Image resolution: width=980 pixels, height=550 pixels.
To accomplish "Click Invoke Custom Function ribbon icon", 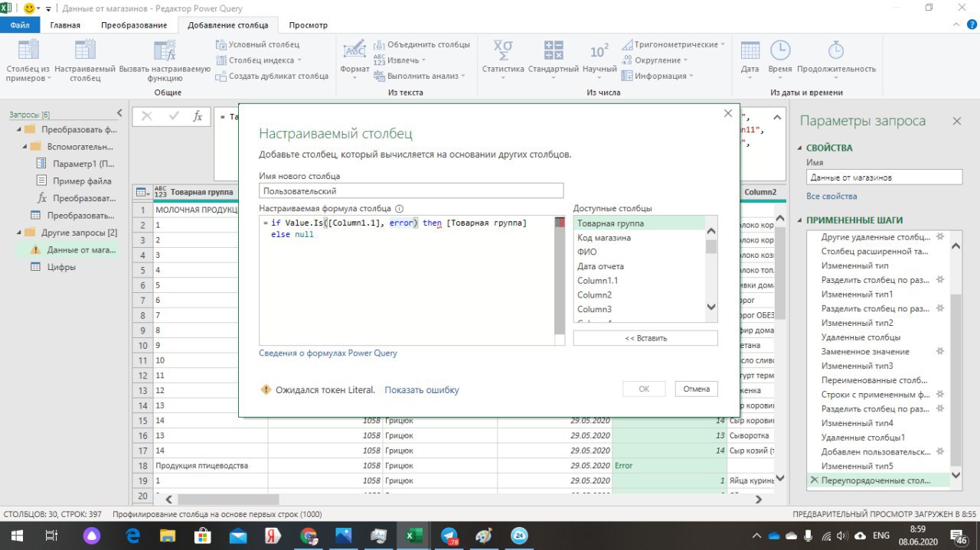I will [165, 50].
